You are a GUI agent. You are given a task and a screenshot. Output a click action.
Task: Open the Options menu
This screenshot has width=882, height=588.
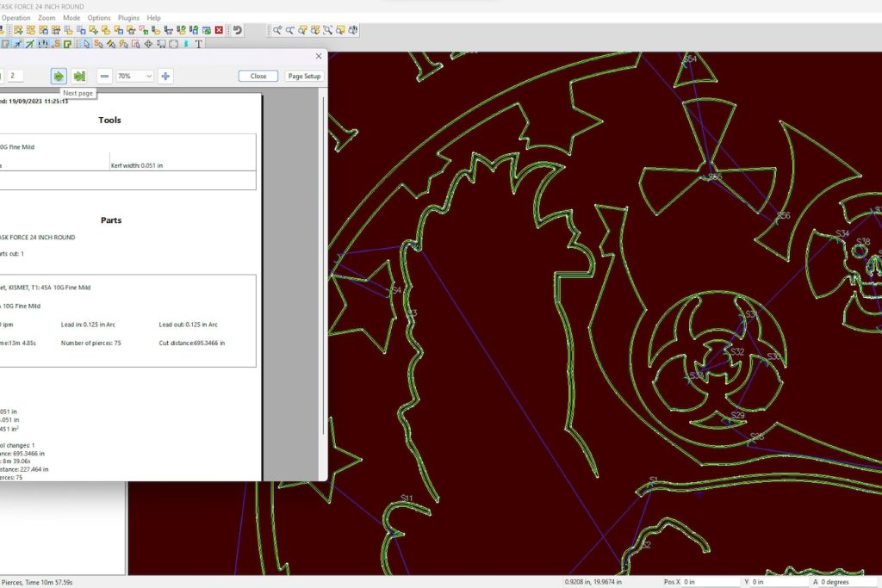click(99, 17)
